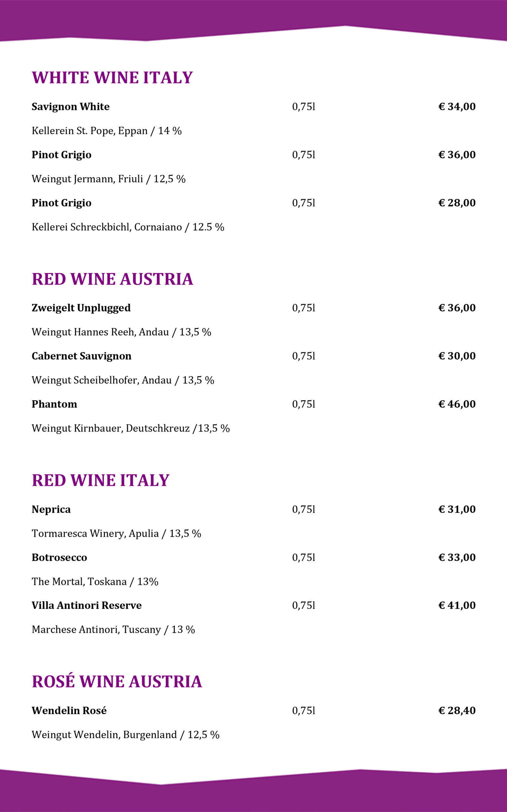
Task: Select the Kellerei Schreckbichl, Cornaiano description line
Action: pyautogui.click(x=128, y=227)
